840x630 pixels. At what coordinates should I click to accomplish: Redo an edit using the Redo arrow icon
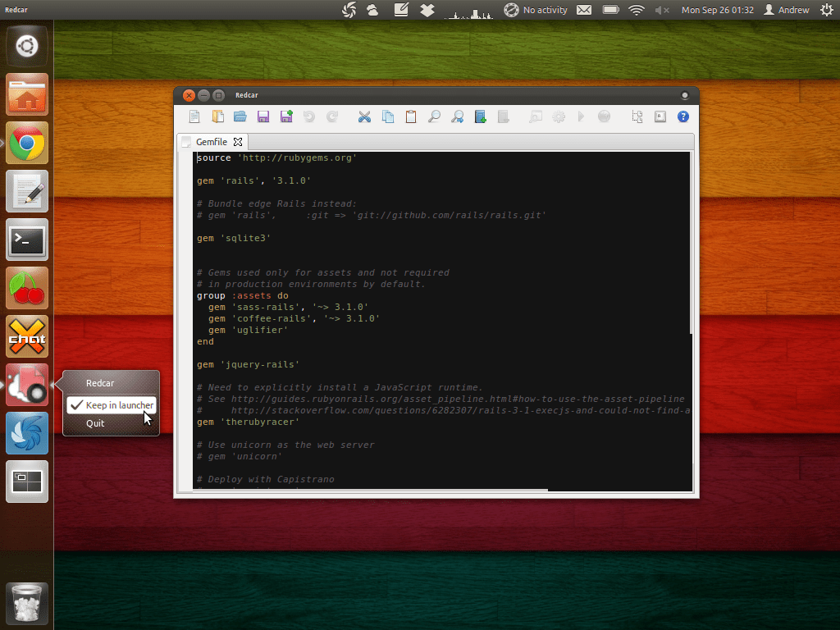(331, 116)
